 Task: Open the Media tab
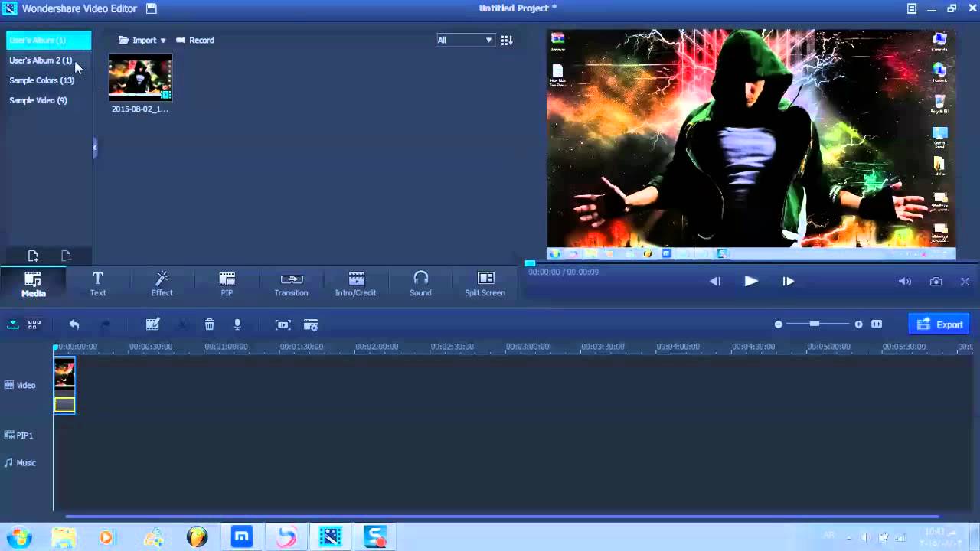[x=33, y=284]
